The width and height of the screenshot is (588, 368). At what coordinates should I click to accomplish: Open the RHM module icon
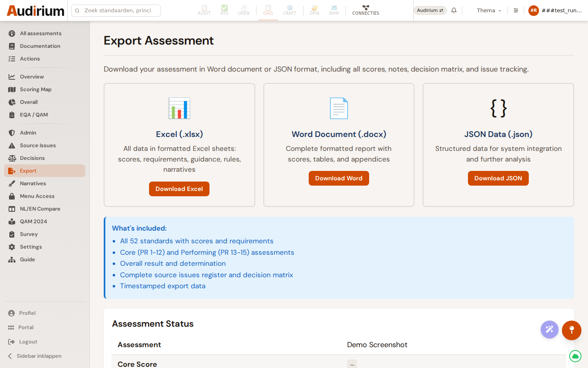click(334, 10)
